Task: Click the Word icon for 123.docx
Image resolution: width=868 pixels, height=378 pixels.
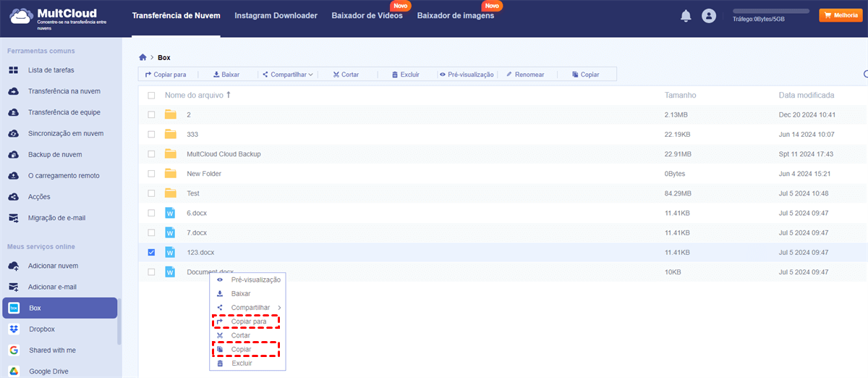Action: pos(171,252)
